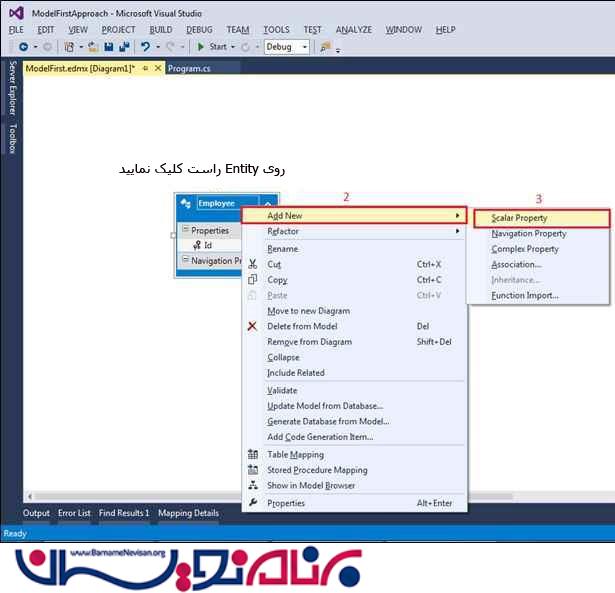Screen dimensions: 615x593
Task: Choose Generate Database from Model
Action: tap(328, 421)
